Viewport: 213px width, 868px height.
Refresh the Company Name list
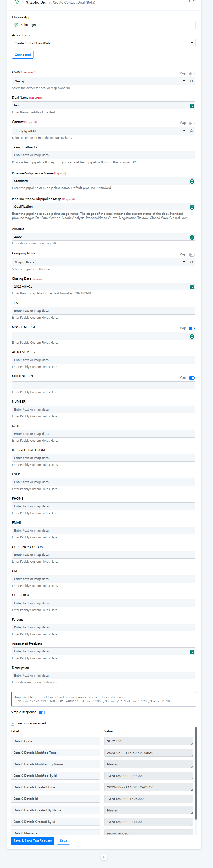192,262
